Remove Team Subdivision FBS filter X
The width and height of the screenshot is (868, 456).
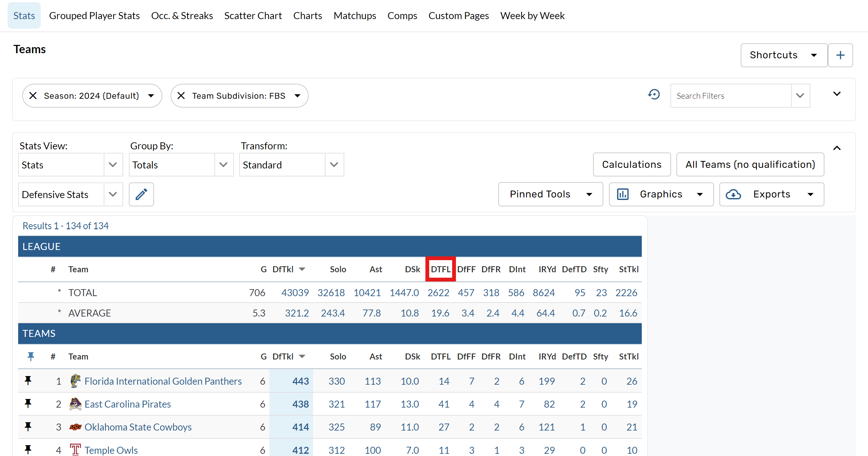click(x=181, y=96)
